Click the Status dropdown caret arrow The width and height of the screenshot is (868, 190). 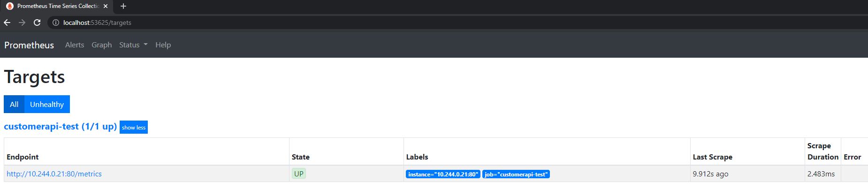(145, 45)
